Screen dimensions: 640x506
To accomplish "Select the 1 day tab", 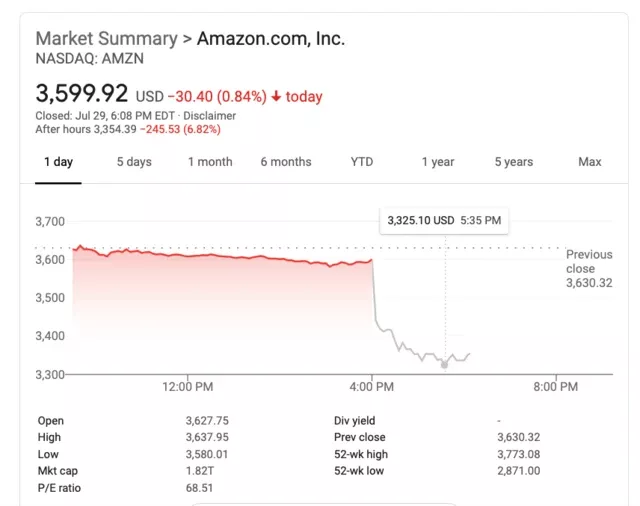I will click(x=58, y=162).
